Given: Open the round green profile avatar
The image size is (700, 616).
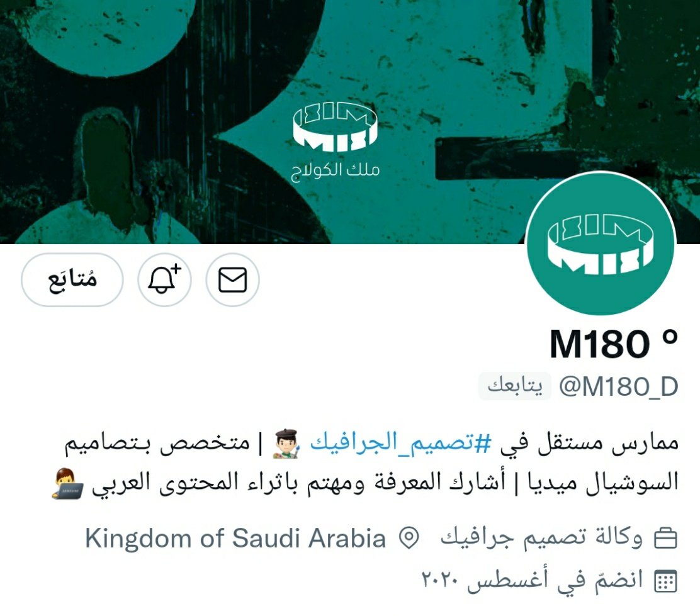Looking at the screenshot, I should [x=601, y=244].
